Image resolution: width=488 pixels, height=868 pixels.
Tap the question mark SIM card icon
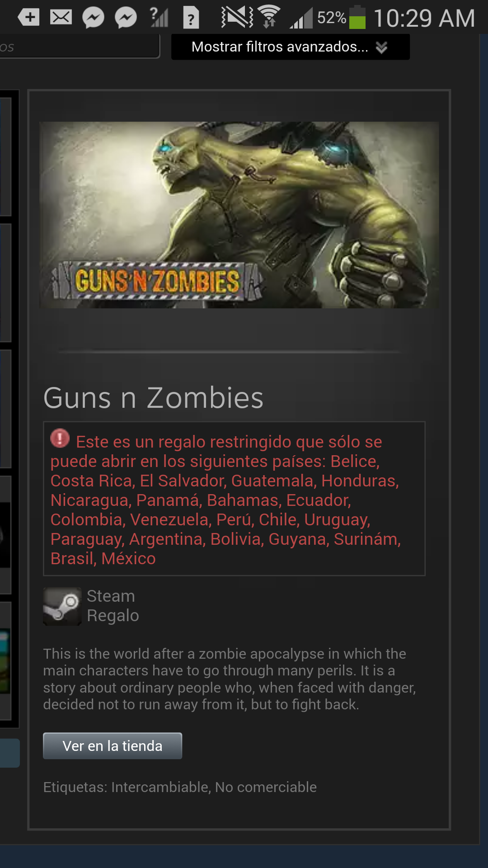[191, 18]
